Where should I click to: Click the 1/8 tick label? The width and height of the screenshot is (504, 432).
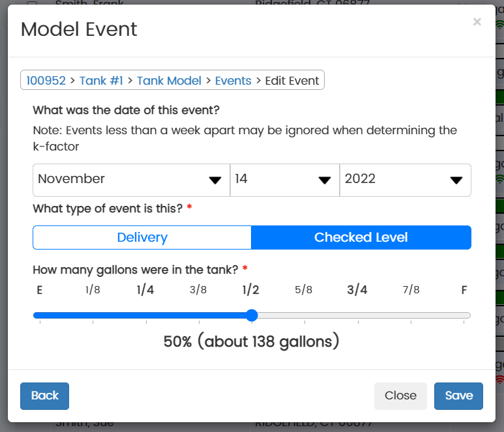(93, 291)
